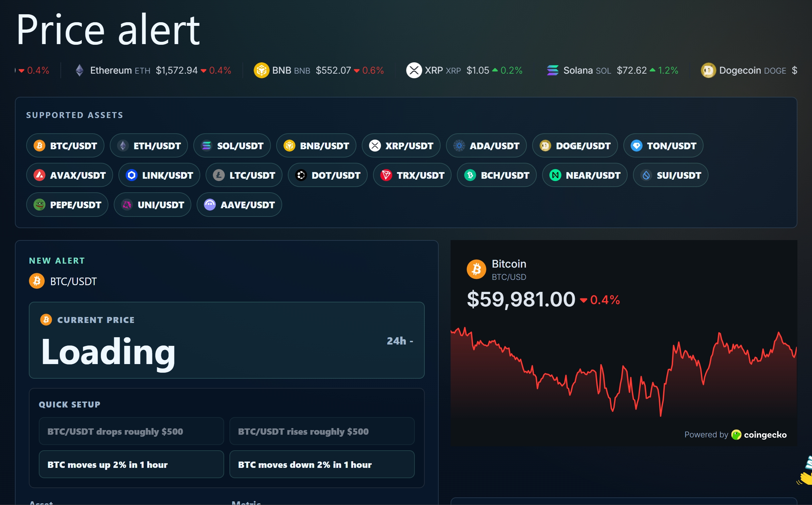Click the Chainlink icon in the LINK/USDT chip
The width and height of the screenshot is (812, 505).
click(132, 175)
